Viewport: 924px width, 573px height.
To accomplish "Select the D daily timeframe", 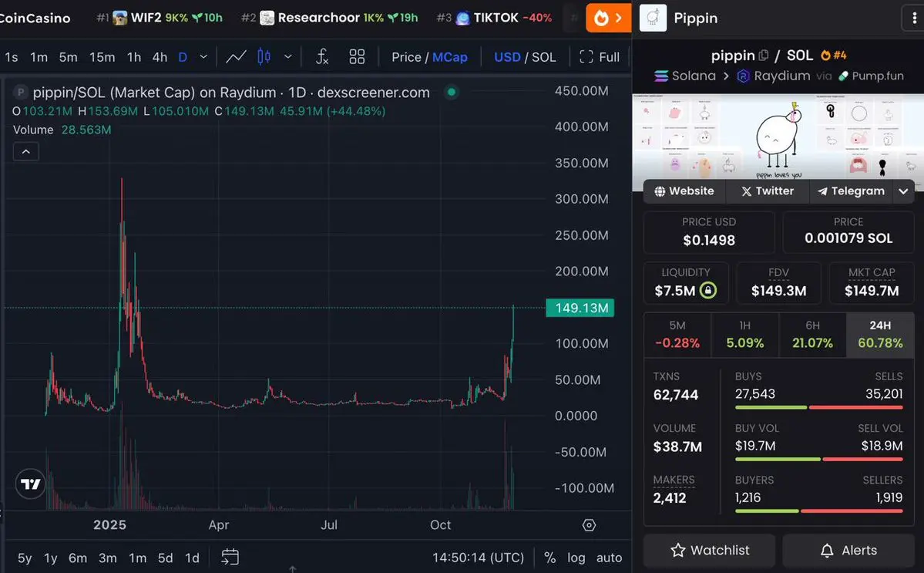I will pyautogui.click(x=183, y=57).
